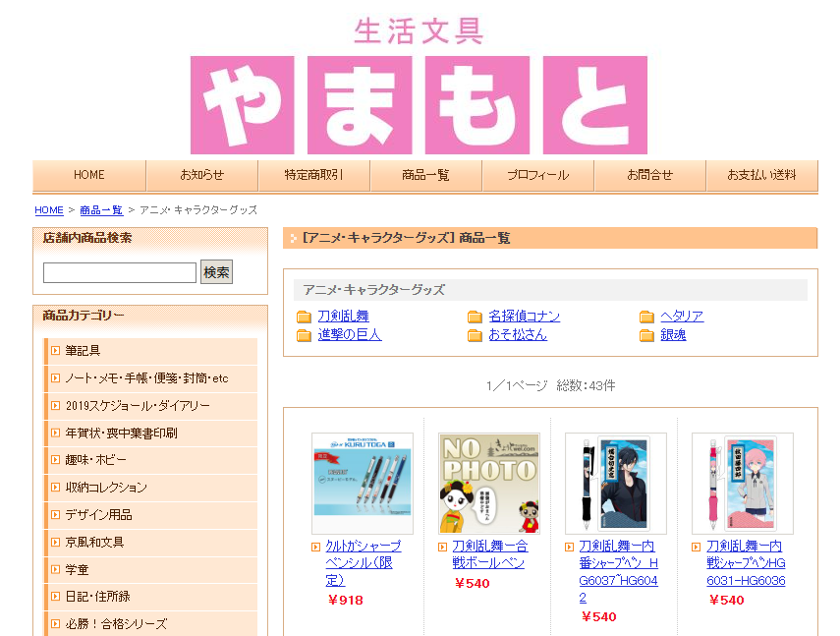Click the folder icon beside 刀剣乱舞
840x636 pixels.
point(304,317)
